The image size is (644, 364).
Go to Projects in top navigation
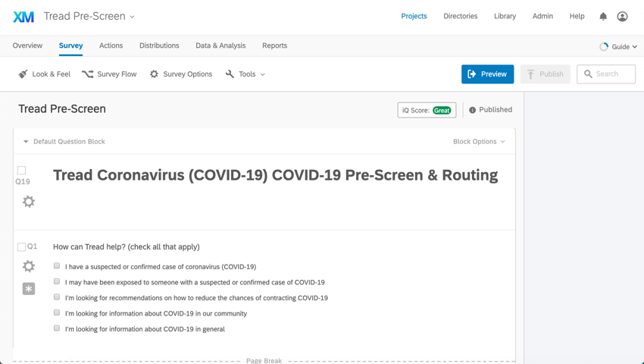(x=414, y=16)
